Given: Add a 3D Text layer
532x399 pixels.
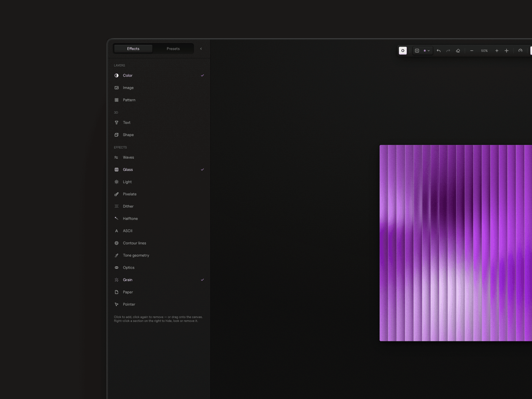Looking at the screenshot, I should coord(159,122).
